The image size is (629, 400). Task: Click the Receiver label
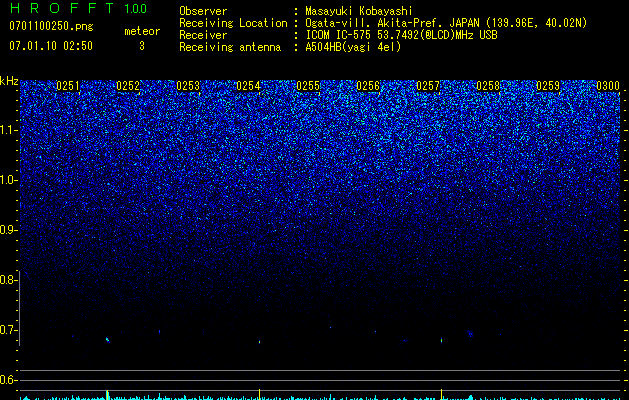(x=203, y=35)
